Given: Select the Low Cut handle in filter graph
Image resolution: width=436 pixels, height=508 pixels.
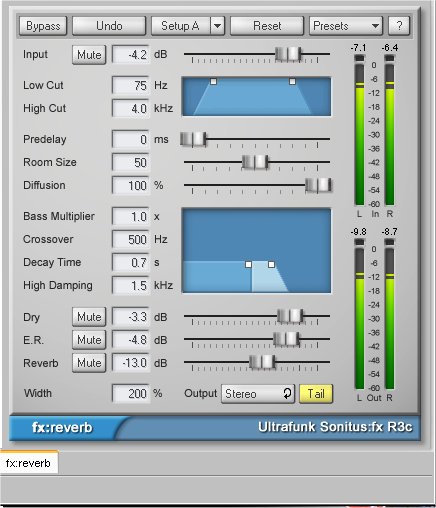Looking at the screenshot, I should pyautogui.click(x=214, y=81).
